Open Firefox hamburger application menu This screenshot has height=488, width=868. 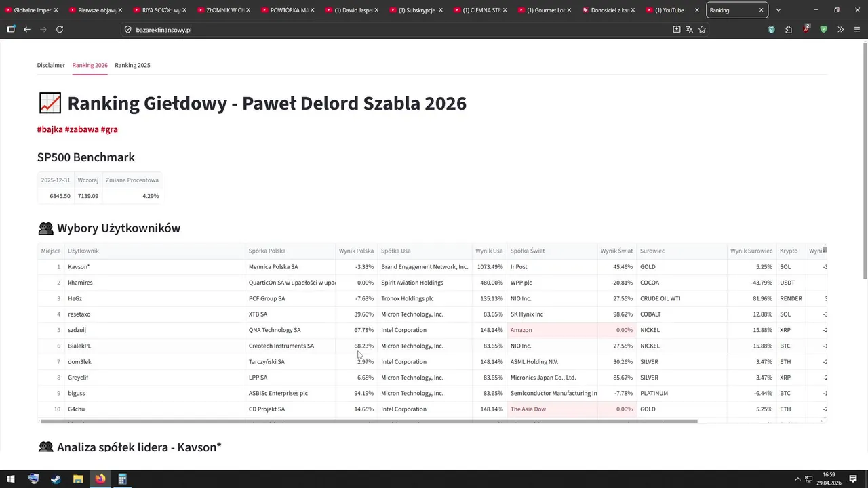point(858,29)
